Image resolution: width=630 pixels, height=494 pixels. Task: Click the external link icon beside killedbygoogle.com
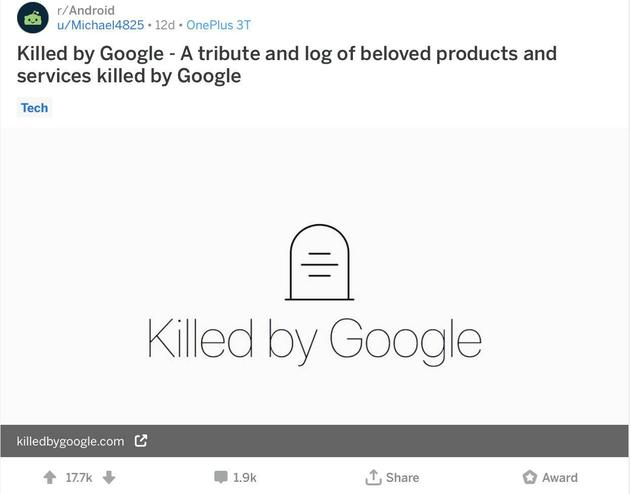141,441
